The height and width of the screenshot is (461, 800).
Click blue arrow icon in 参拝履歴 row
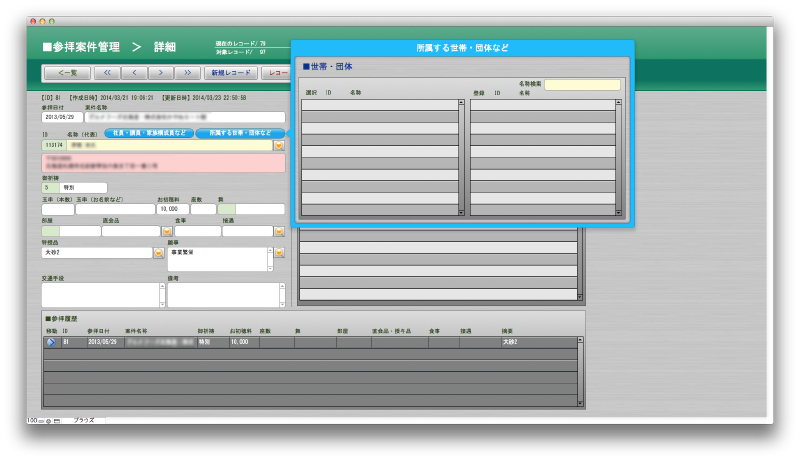(x=50, y=342)
